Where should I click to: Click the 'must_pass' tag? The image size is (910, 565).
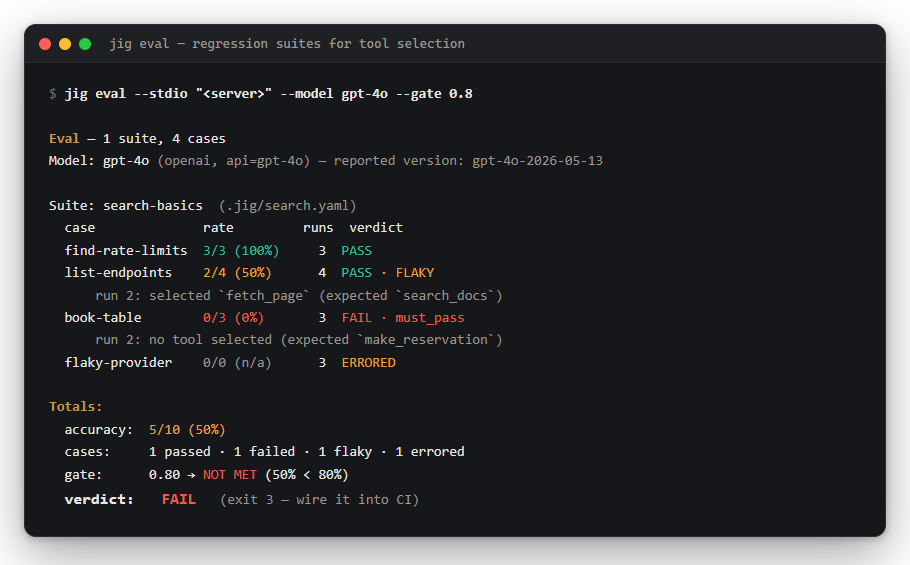pos(430,318)
